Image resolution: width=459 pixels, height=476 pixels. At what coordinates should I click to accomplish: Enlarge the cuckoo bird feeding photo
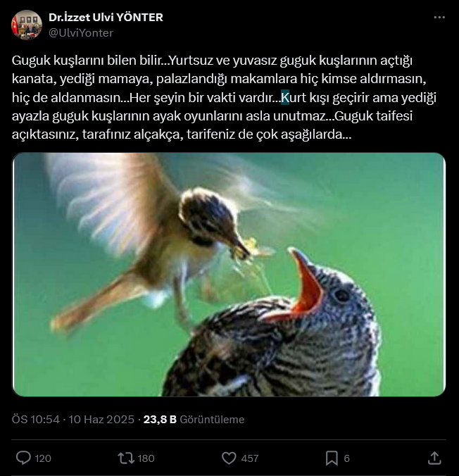pos(229,275)
